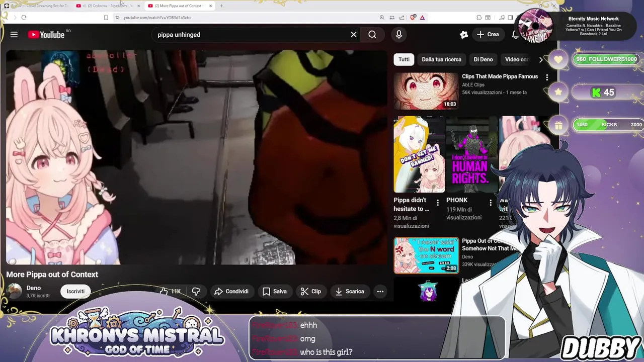Download the video with Scarica button
Image resolution: width=644 pixels, height=362 pixels.
350,291
